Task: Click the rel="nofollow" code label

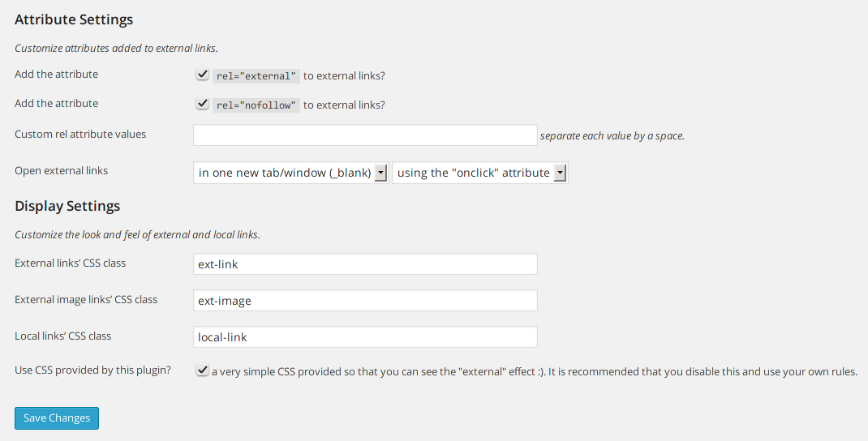Action: 256,105
